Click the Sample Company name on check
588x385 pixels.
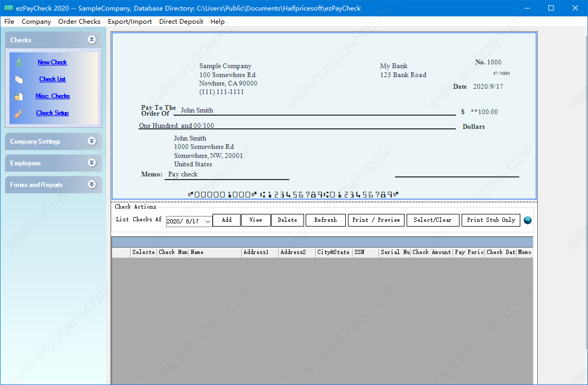coord(225,66)
